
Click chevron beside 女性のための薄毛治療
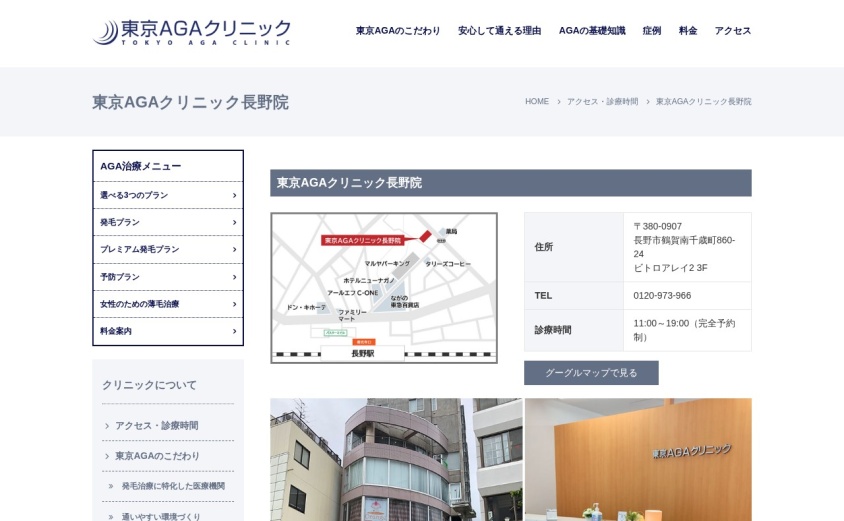click(x=234, y=304)
